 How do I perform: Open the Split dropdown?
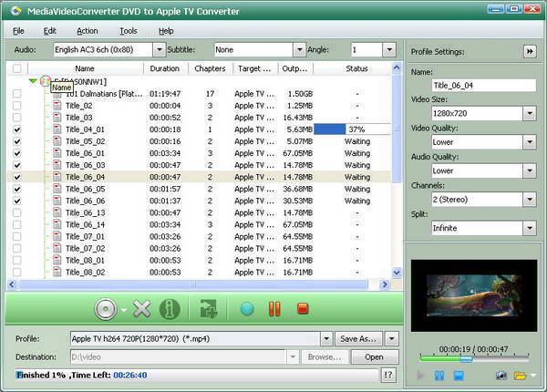pyautogui.click(x=530, y=228)
